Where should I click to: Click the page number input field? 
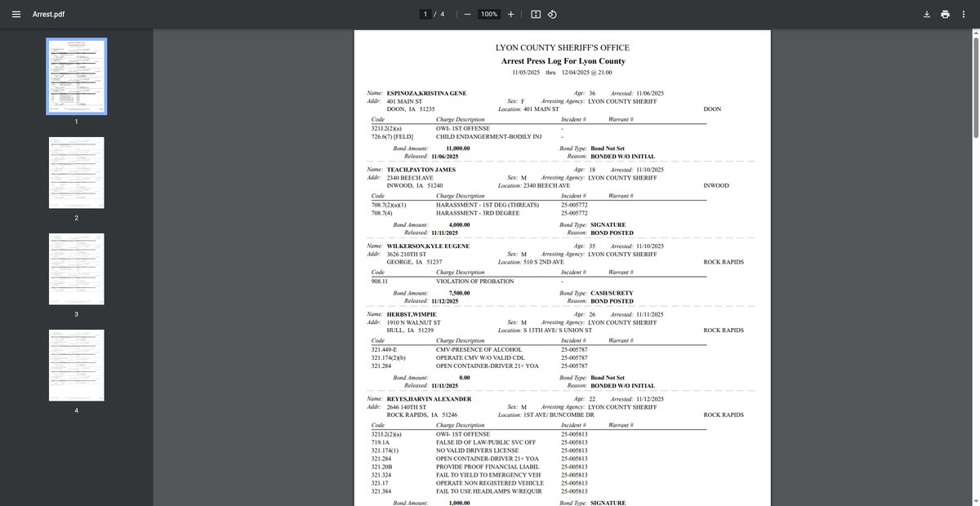point(425,15)
